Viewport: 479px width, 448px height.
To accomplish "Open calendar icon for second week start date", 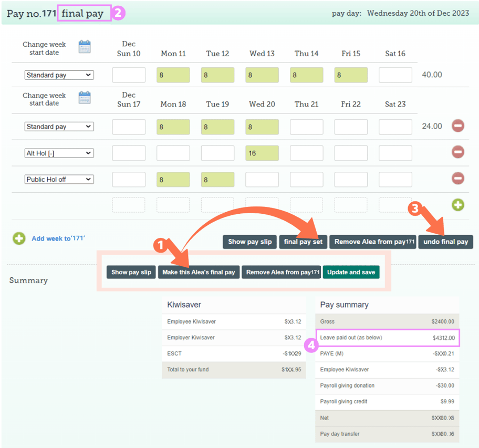I will 85,98.
